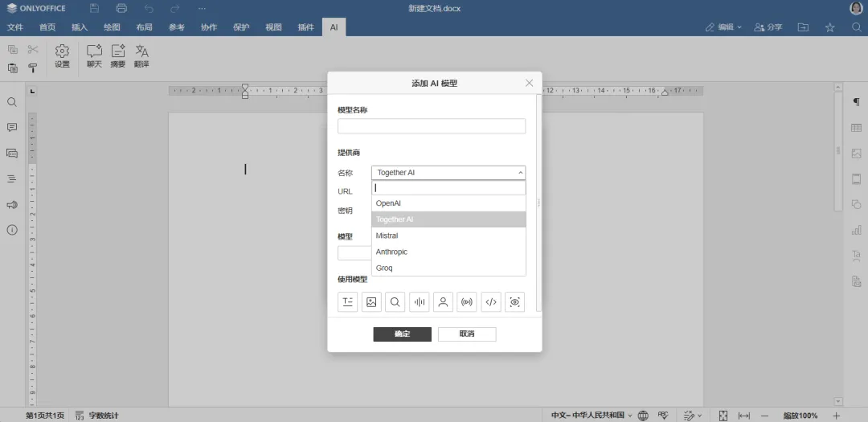
Task: Switch to the Home tab
Action: point(47,27)
